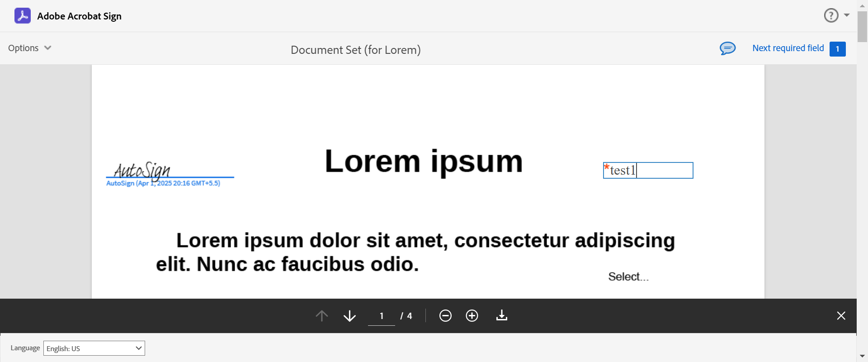Click the Adobe Acrobat Sign logo icon
This screenshot has height=362, width=868.
tap(23, 16)
